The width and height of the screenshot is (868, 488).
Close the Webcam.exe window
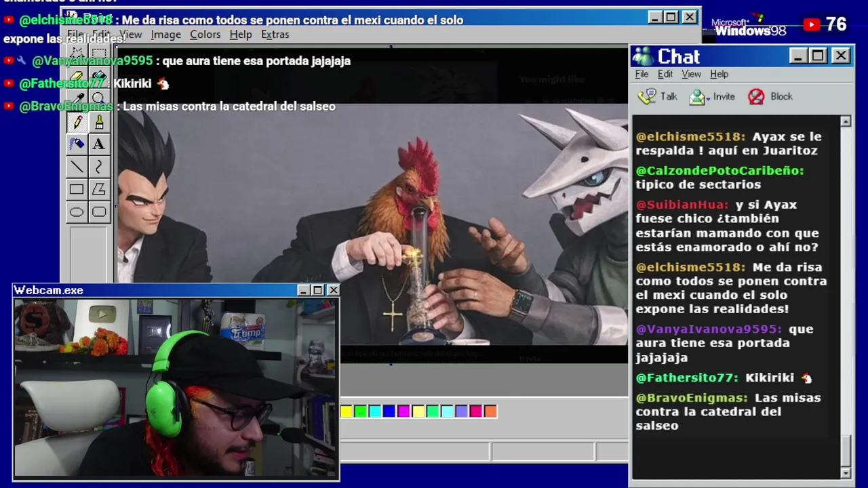point(333,290)
